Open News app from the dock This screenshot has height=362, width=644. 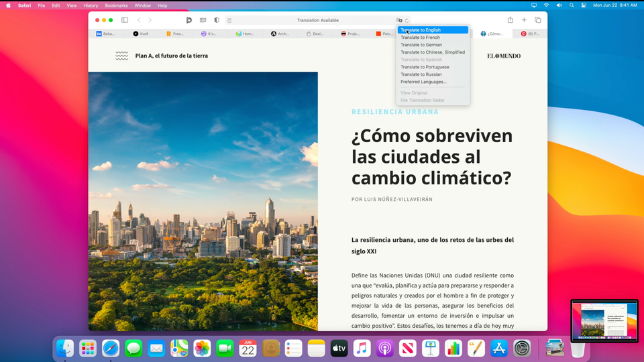pos(407,349)
